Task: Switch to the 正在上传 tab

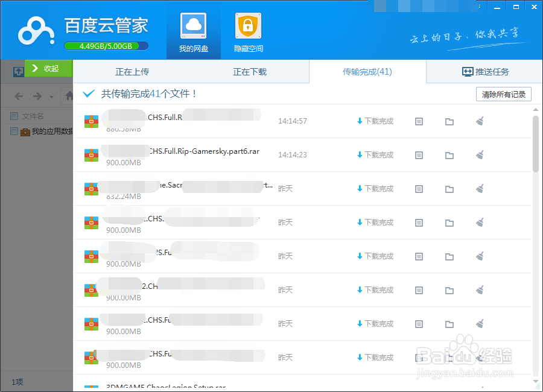Action: 132,72
